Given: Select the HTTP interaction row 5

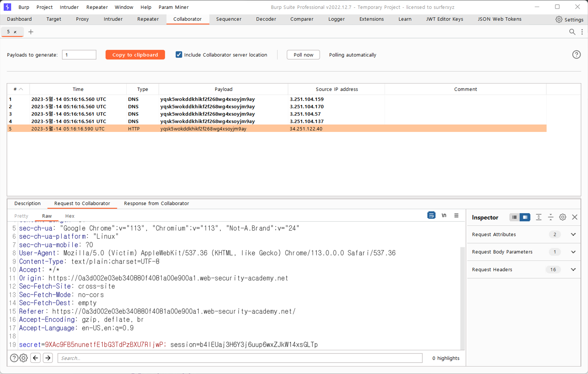Looking at the screenshot, I should 276,129.
